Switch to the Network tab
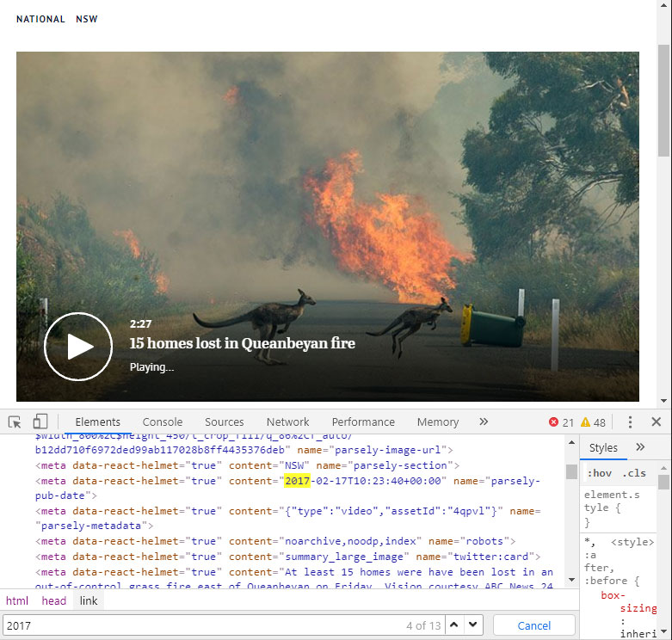This screenshot has width=672, height=640. point(287,422)
